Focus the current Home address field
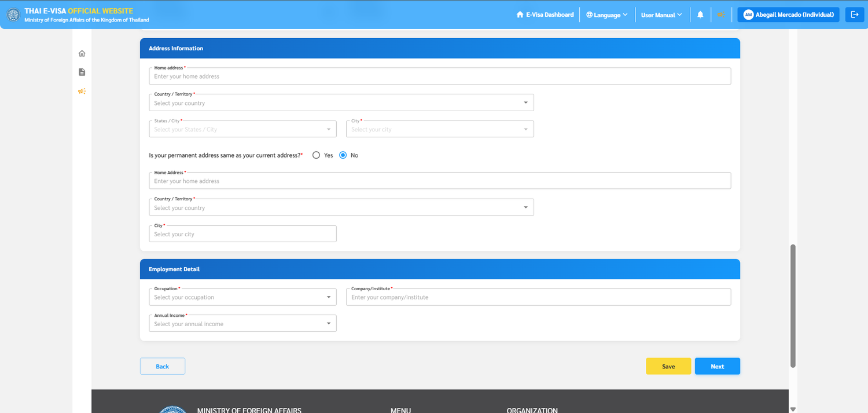868x413 pixels. 440,76
